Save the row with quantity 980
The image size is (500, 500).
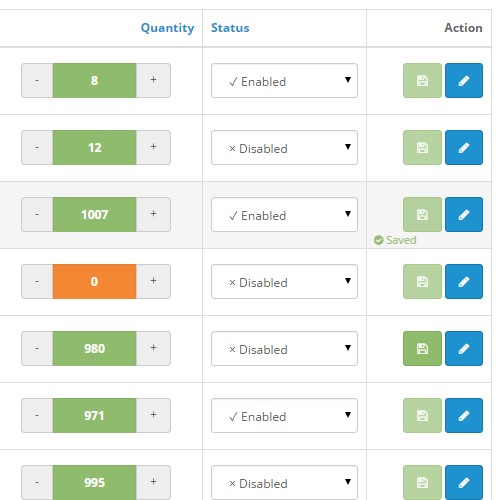[x=422, y=348]
